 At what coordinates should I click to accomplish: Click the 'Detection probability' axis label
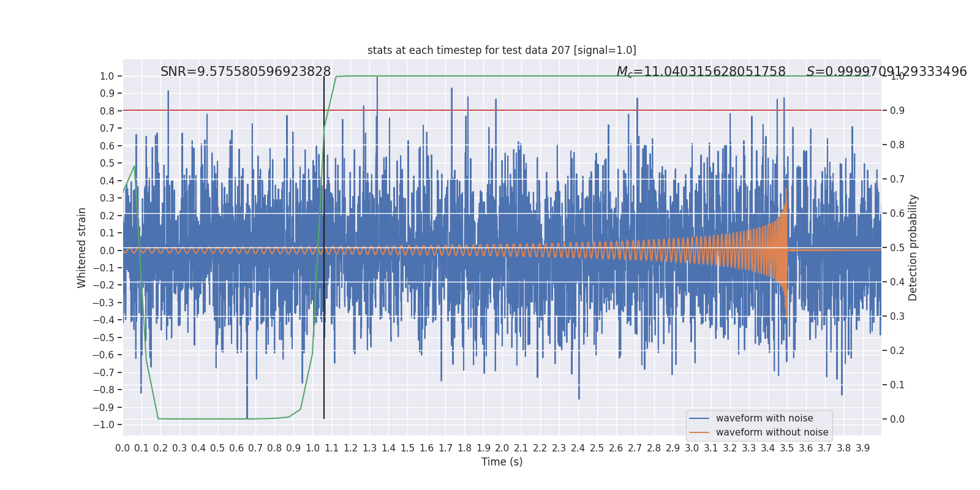[x=913, y=247]
